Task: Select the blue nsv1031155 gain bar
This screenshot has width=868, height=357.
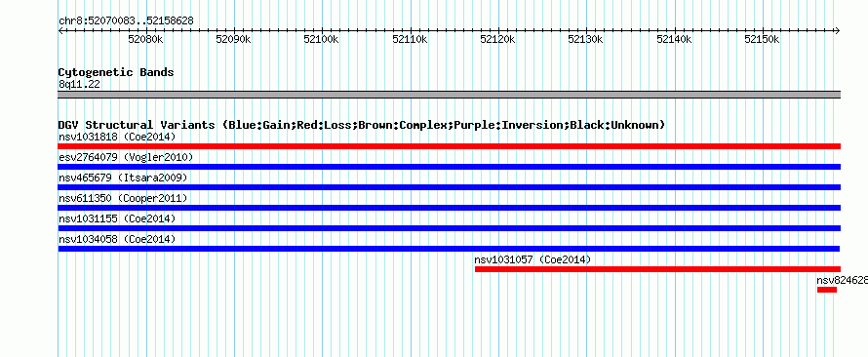Action: [450, 228]
